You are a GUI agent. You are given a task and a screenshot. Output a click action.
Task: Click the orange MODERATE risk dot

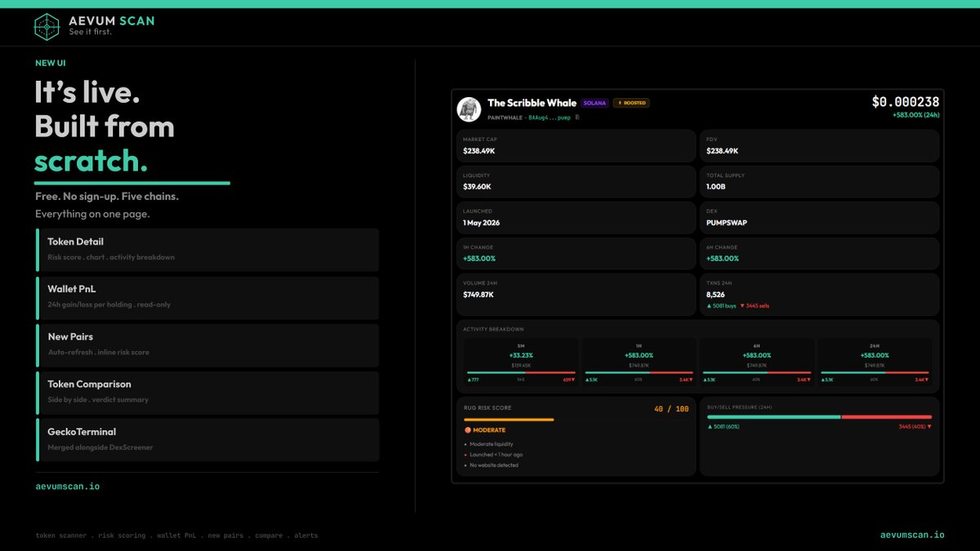[x=467, y=430]
